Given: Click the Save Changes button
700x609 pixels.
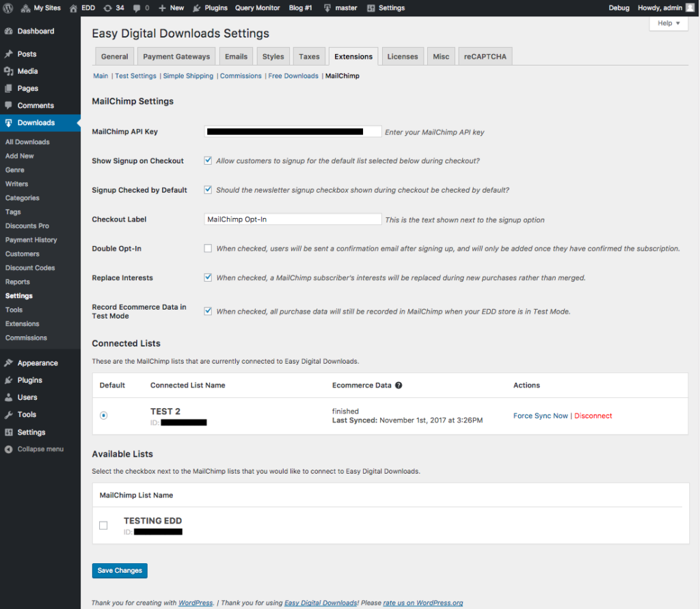Looking at the screenshot, I should (120, 571).
